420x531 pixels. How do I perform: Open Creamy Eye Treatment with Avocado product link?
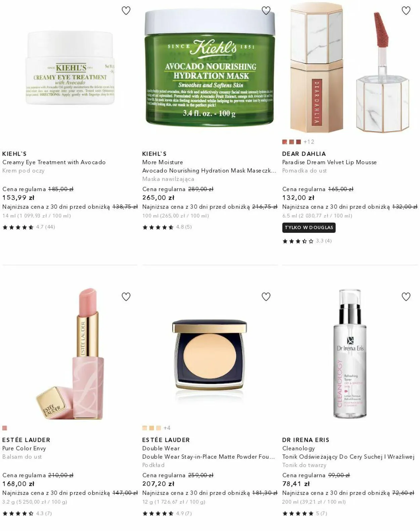click(54, 162)
